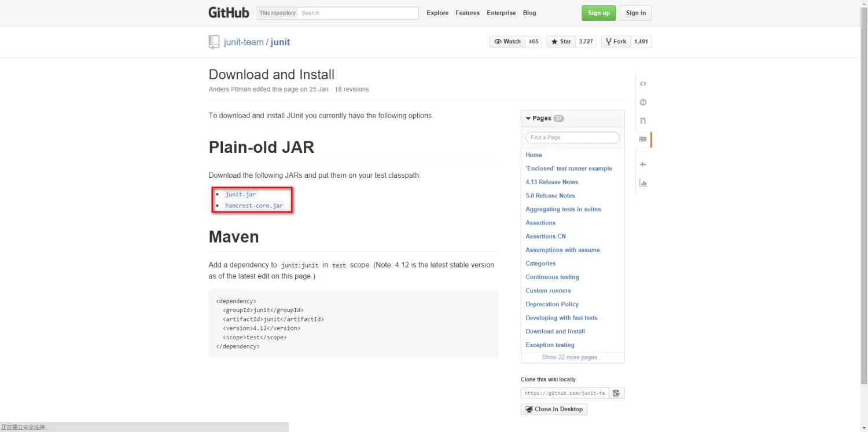868x432 pixels.
Task: Open 4.13 Release Notes page
Action: (552, 182)
